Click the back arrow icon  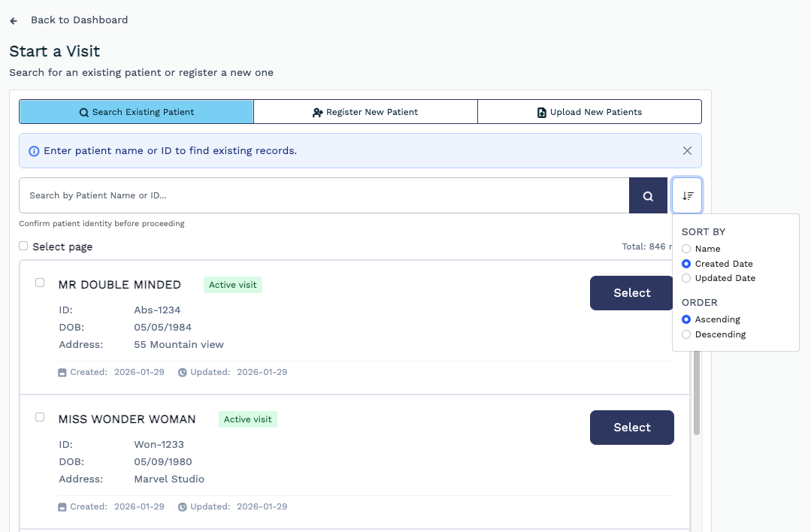tap(14, 21)
